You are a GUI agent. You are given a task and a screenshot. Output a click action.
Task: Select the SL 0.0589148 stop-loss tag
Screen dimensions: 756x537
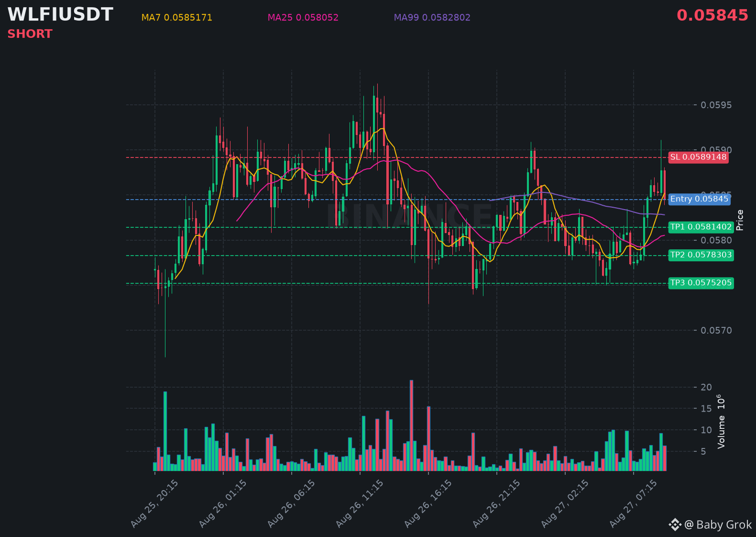698,157
